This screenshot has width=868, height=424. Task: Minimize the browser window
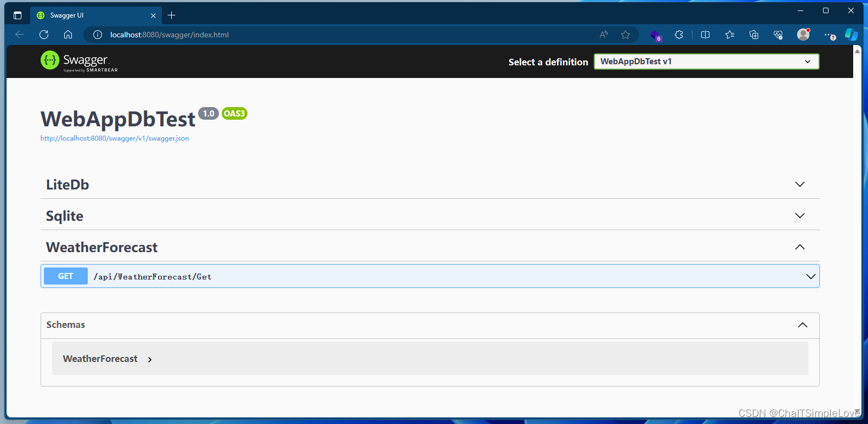801,10
